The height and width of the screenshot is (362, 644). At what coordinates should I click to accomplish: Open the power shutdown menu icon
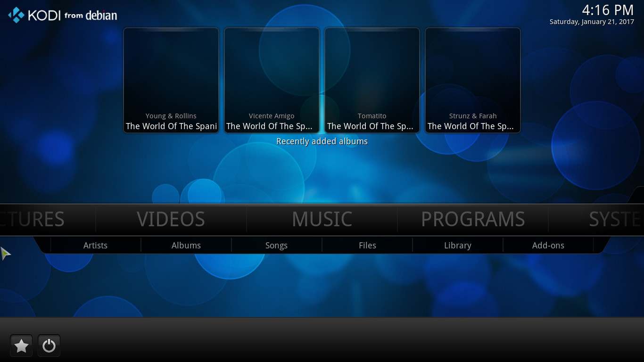[x=49, y=346]
